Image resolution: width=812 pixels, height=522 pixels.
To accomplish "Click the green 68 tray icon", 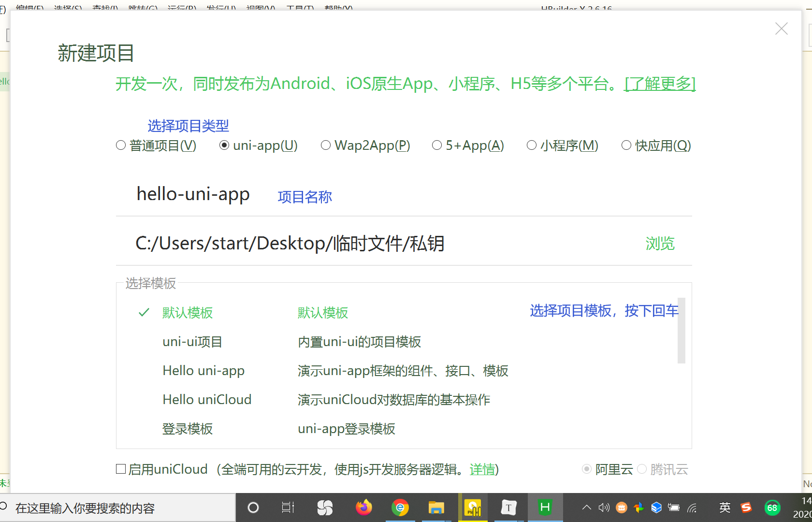I will point(772,507).
